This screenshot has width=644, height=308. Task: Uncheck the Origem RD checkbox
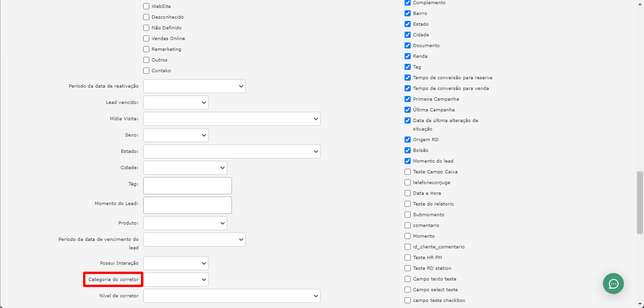[408, 140]
